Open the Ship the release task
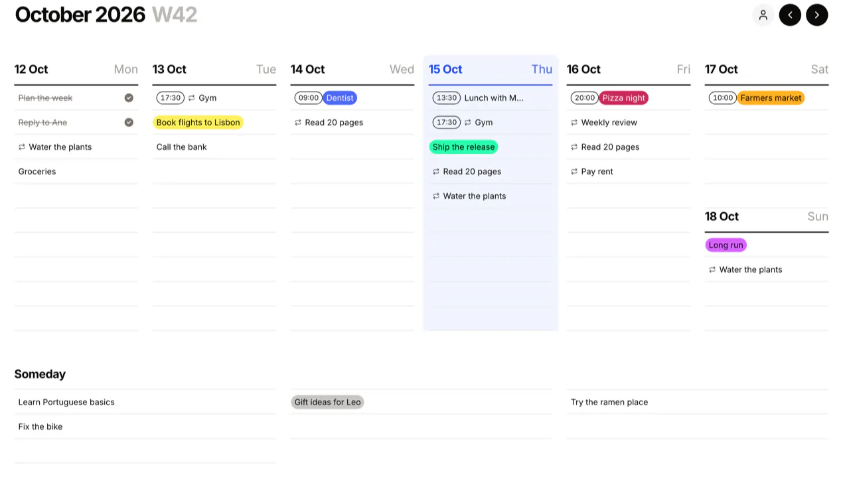The image size is (843, 504). pos(463,147)
